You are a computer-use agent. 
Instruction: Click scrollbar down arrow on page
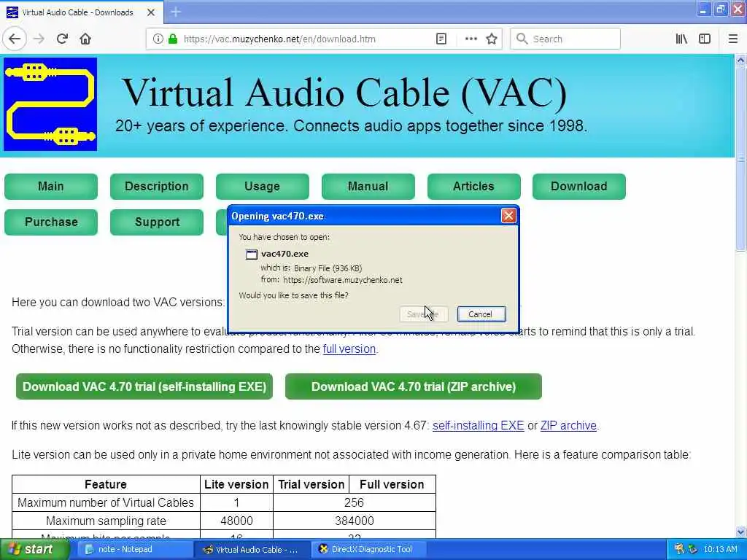(x=740, y=532)
